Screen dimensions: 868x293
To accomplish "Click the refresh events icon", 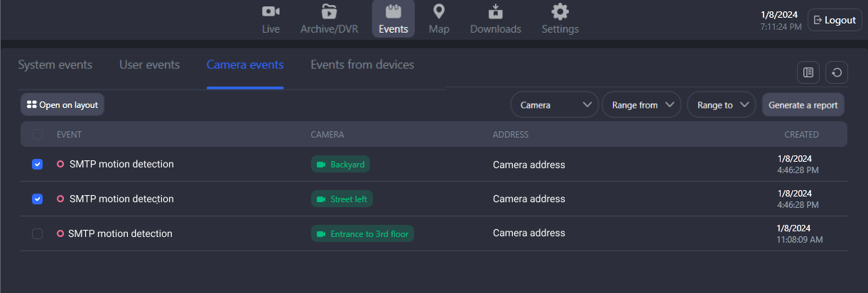I will pos(837,72).
